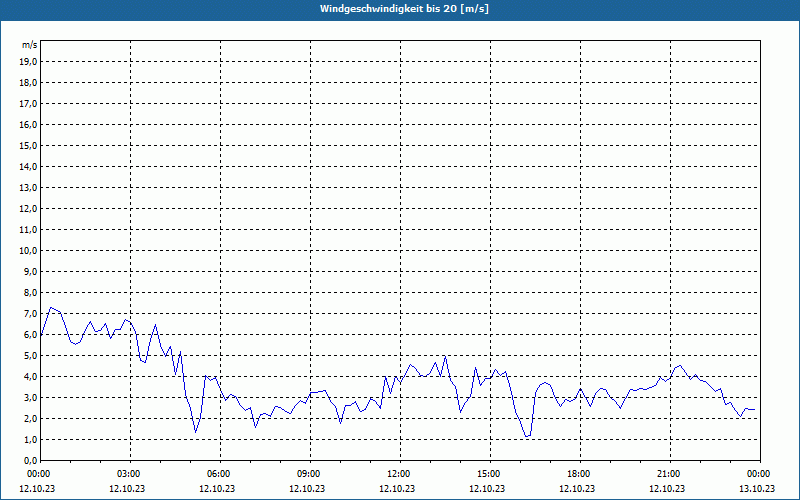The height and width of the screenshot is (500, 800).
Task: Select the 10,0 y-axis label
Action: coord(29,251)
